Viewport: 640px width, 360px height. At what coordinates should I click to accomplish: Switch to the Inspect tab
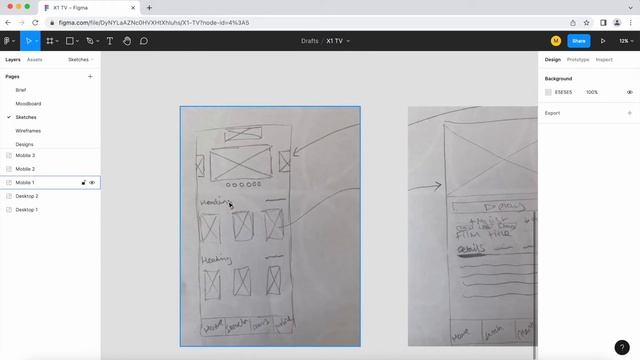point(604,60)
